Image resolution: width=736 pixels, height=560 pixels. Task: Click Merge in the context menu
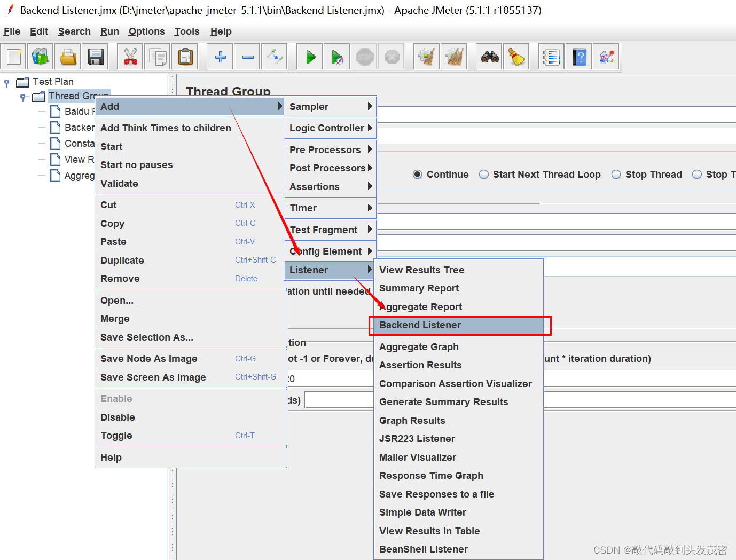[191, 319]
